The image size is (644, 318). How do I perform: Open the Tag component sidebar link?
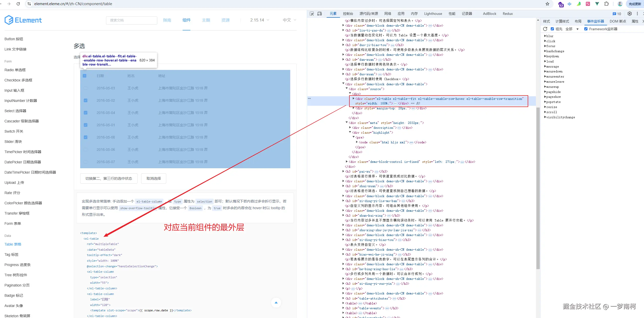pos(12,255)
